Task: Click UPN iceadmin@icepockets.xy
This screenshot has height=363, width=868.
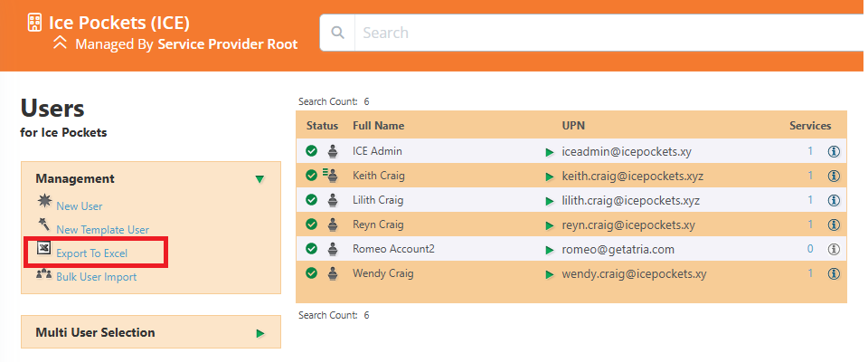Action: tap(627, 151)
